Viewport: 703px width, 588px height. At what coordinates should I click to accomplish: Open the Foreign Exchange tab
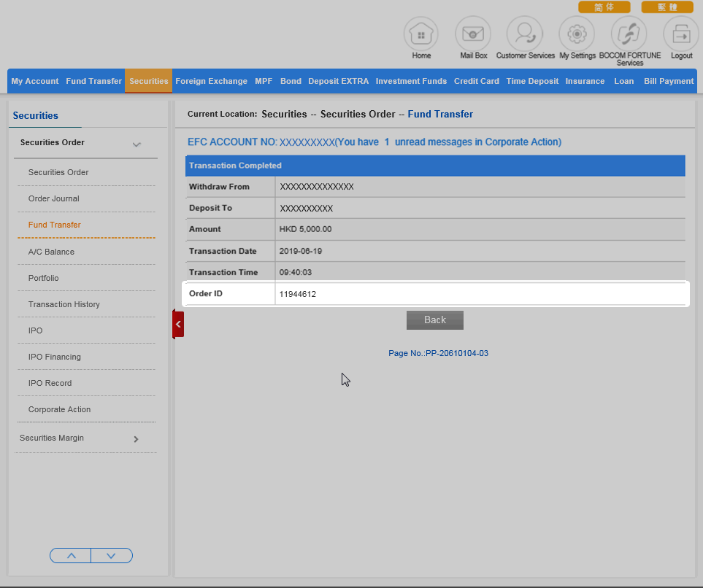[211, 81]
